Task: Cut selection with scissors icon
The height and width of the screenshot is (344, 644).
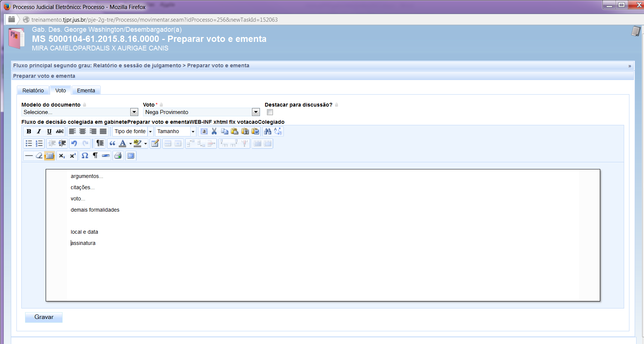Action: [x=214, y=131]
